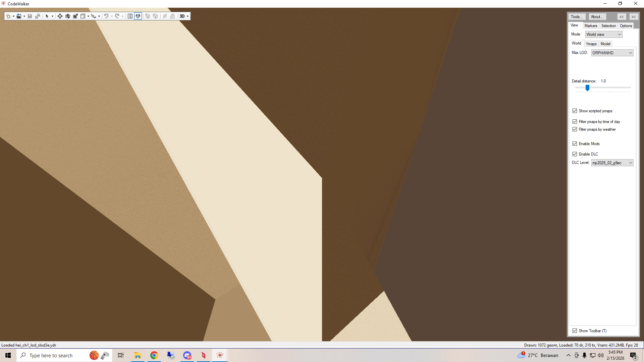Toggle Filter ymaps by weather checkbox
This screenshot has width=644, height=362.
point(575,129)
